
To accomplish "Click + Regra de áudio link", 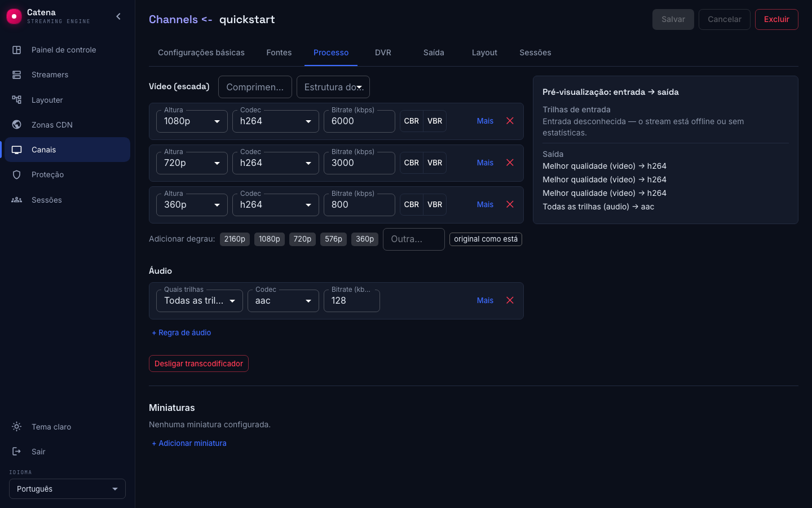I will [181, 332].
